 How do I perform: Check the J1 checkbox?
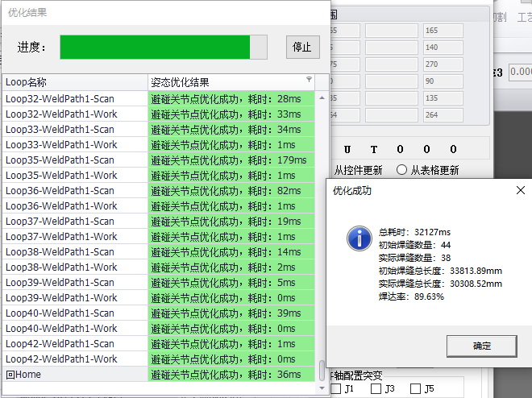click(x=335, y=389)
